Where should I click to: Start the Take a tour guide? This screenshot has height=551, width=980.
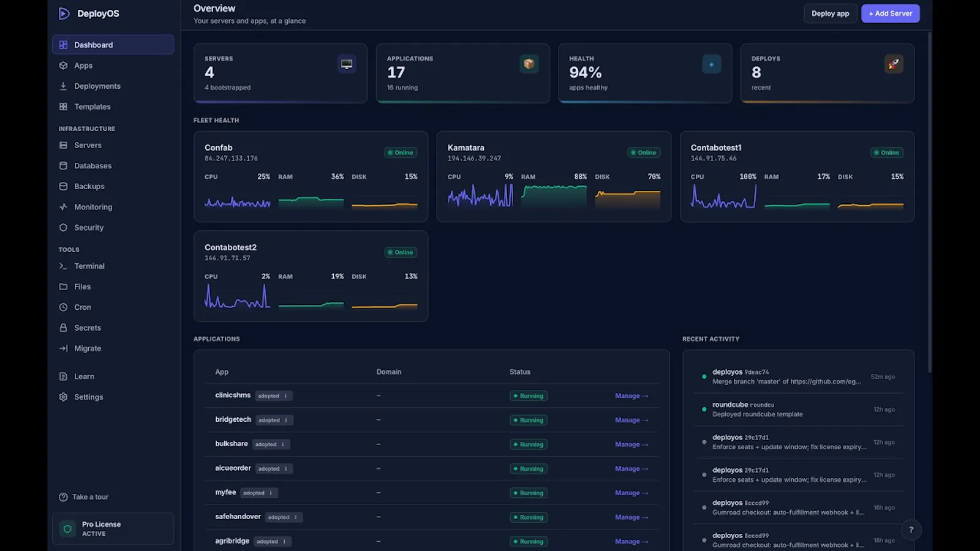(84, 497)
